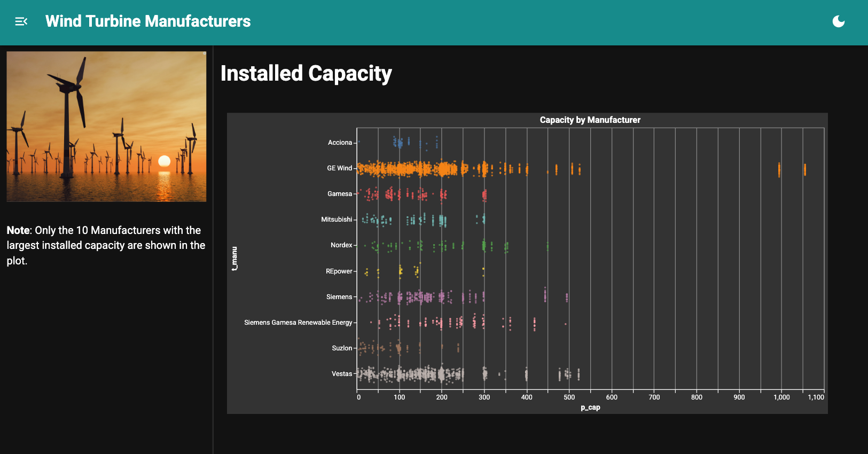The width and height of the screenshot is (868, 454).
Task: Click the 600 tick on the x-axis
Action: click(x=612, y=397)
